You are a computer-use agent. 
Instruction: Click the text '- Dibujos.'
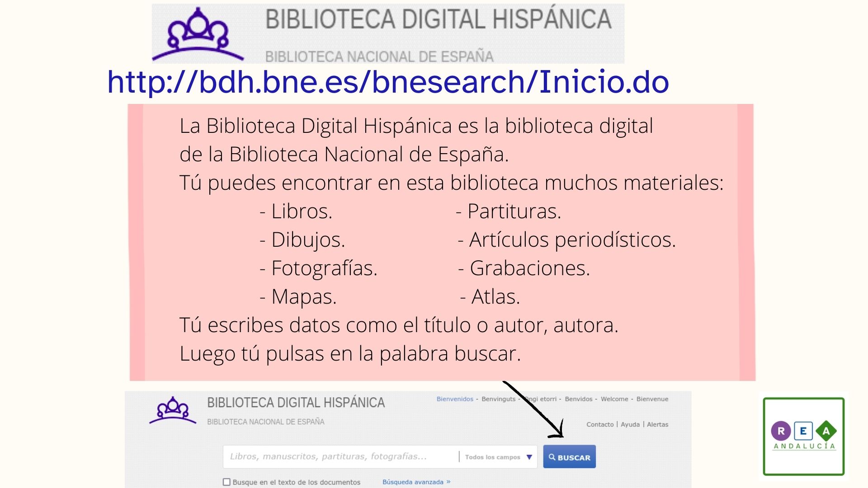click(x=302, y=239)
